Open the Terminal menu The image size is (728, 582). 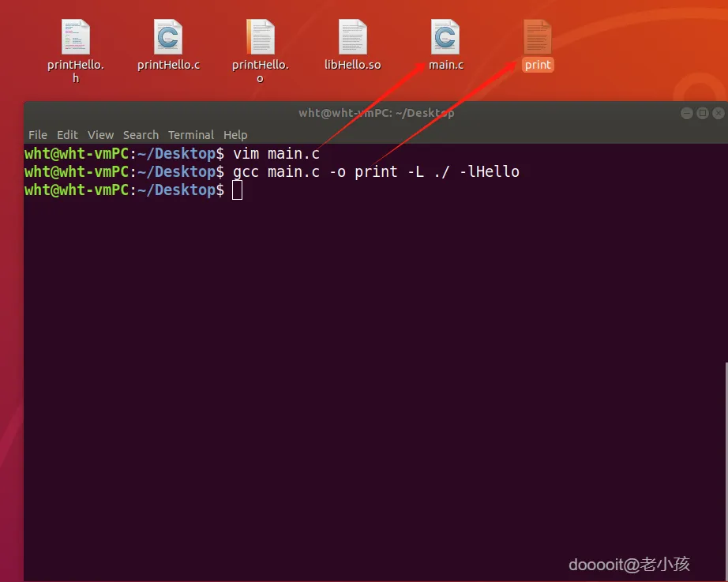click(191, 135)
